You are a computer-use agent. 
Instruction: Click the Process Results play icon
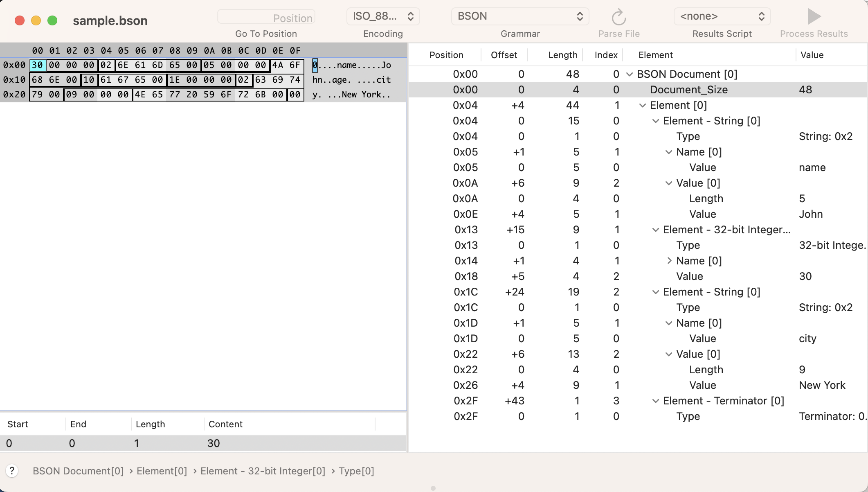tap(814, 17)
